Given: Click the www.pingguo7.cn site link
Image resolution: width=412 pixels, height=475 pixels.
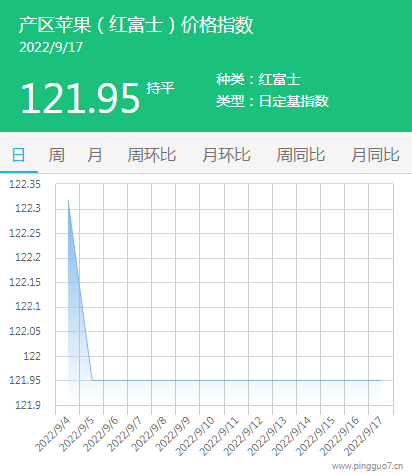Looking at the screenshot, I should point(367,466).
